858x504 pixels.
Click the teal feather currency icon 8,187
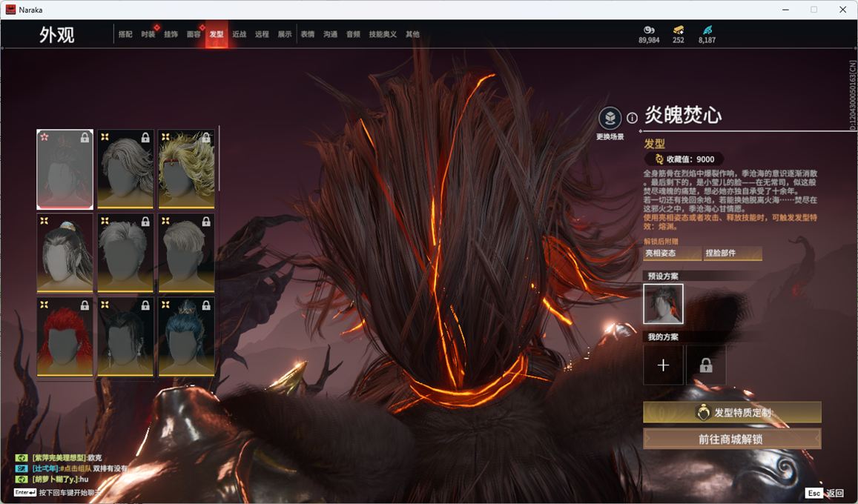[707, 30]
